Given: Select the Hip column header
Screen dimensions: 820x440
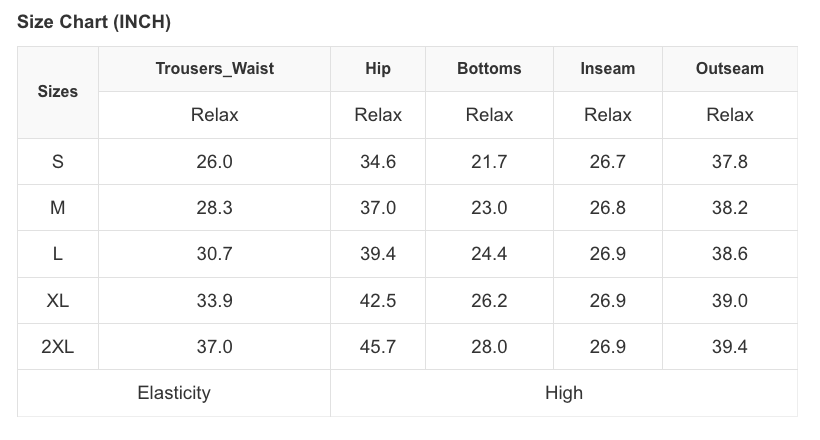Looking at the screenshot, I should 378,69.
